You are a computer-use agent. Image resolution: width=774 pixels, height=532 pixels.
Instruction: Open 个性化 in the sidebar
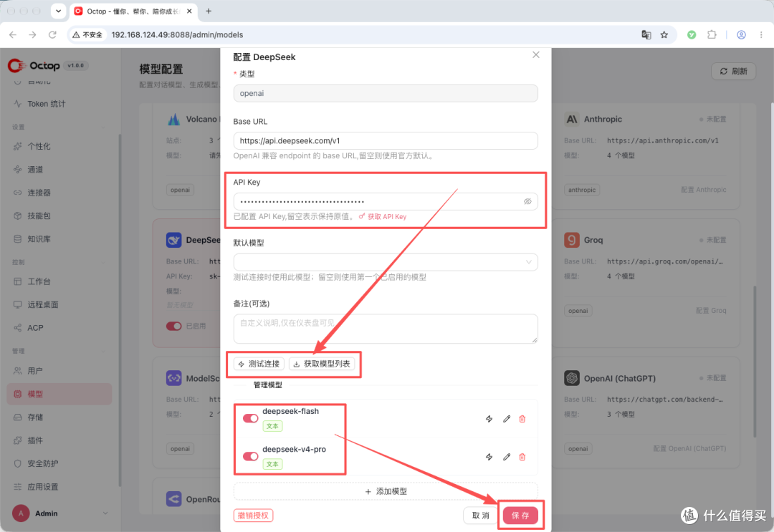tap(59, 147)
